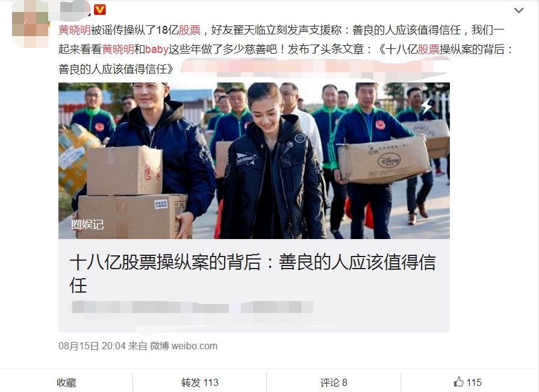Click the baby keyword link
The width and height of the screenshot is (539, 392).
[x=157, y=49]
